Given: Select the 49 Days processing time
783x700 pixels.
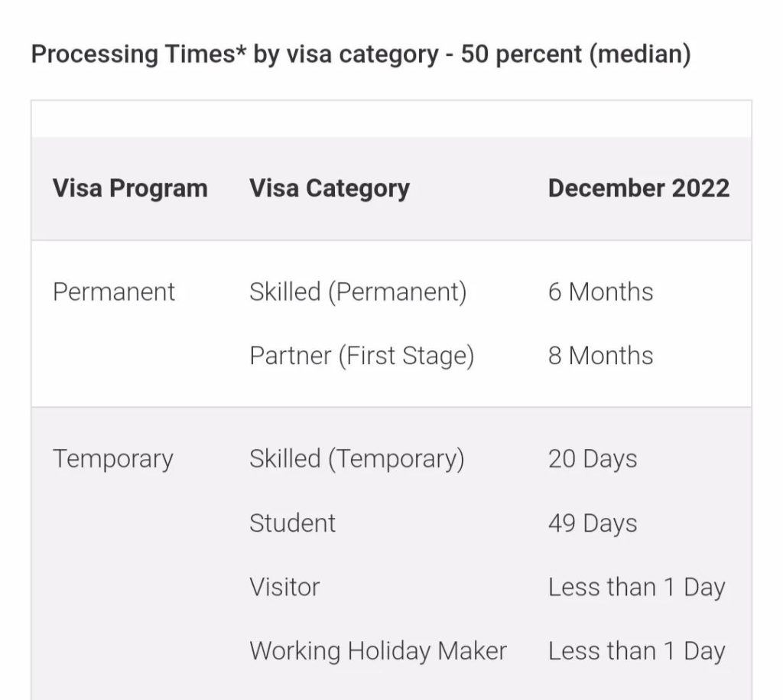Looking at the screenshot, I should (592, 523).
